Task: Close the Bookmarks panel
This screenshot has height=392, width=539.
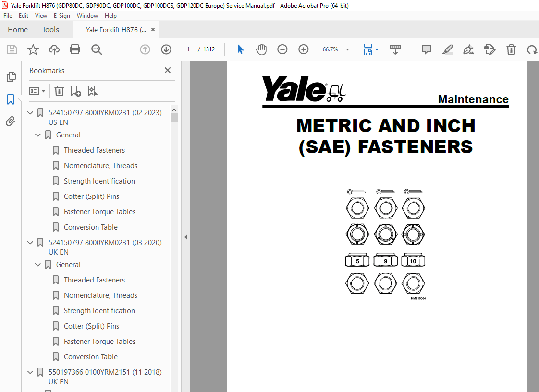Action: [x=167, y=70]
